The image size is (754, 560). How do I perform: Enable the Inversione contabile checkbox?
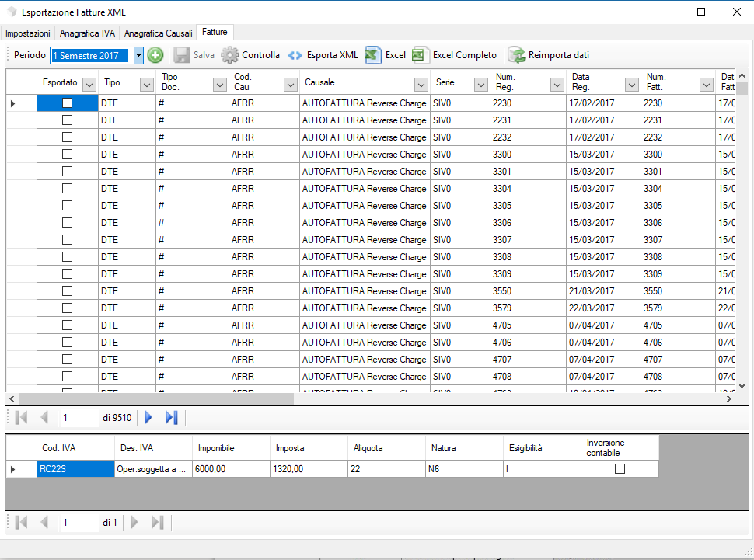[x=620, y=469]
